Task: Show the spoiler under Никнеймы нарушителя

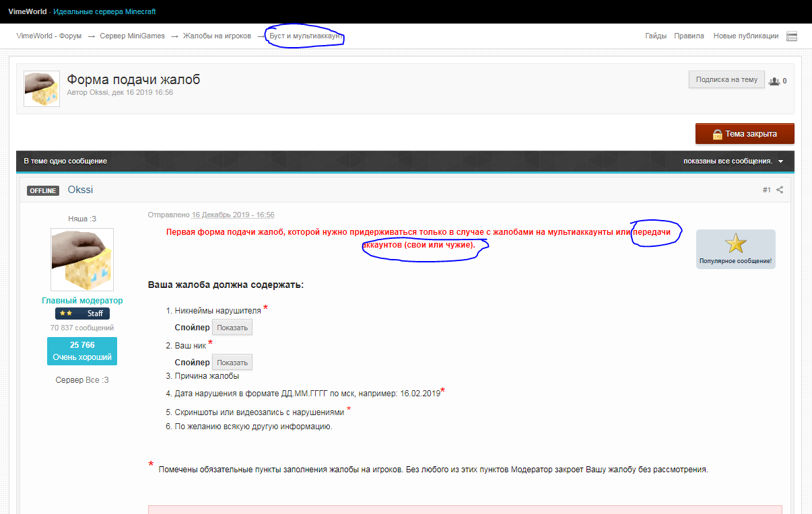Action: 232,328
